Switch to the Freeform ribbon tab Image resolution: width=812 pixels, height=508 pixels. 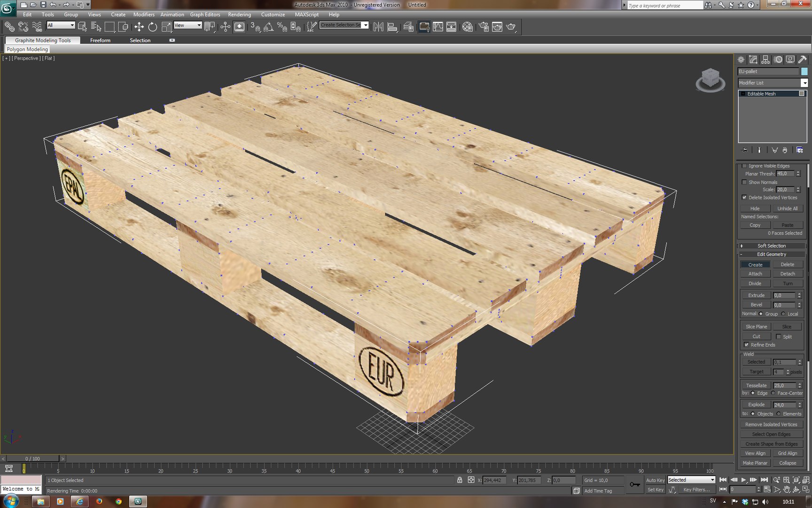(x=100, y=40)
